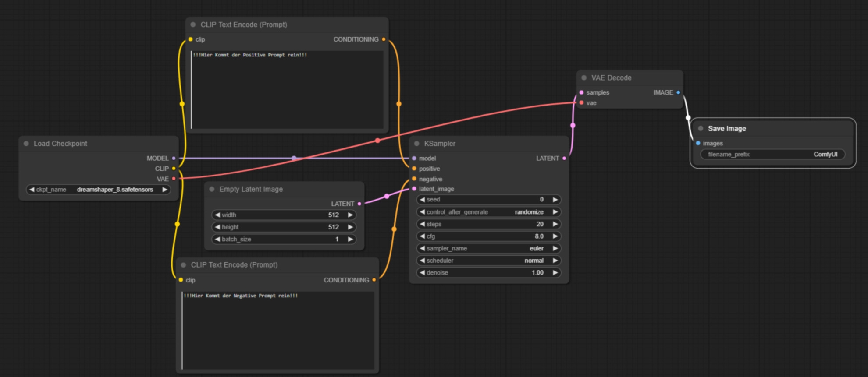Open the sampler_name dropdown showing euler
The image size is (868, 377).
click(x=488, y=248)
